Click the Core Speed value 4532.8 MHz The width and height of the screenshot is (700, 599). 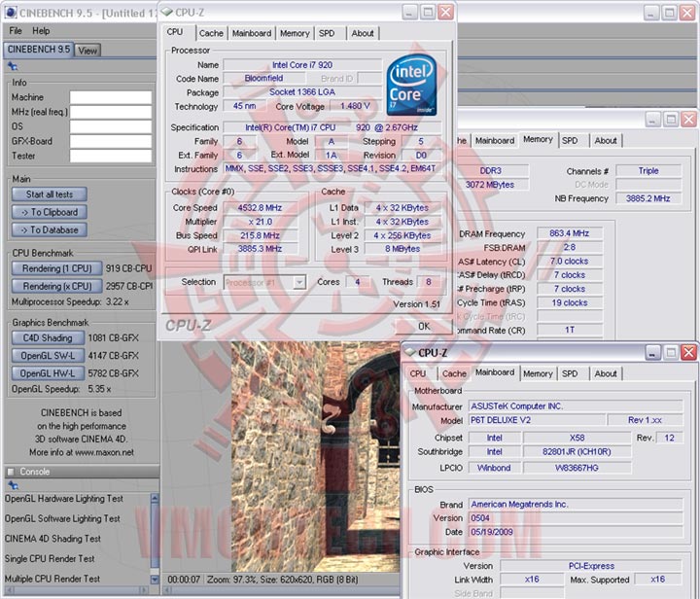pos(260,207)
